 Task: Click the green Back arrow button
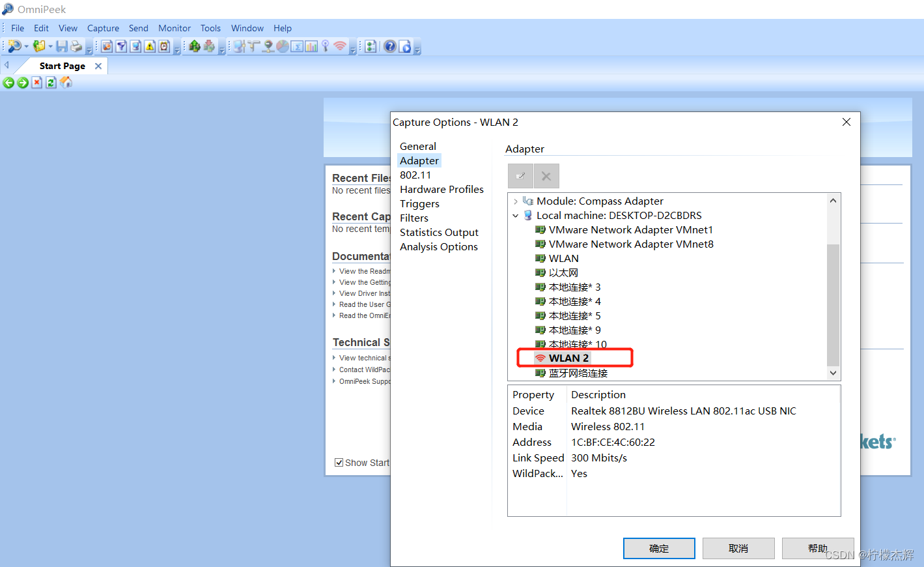[x=8, y=83]
